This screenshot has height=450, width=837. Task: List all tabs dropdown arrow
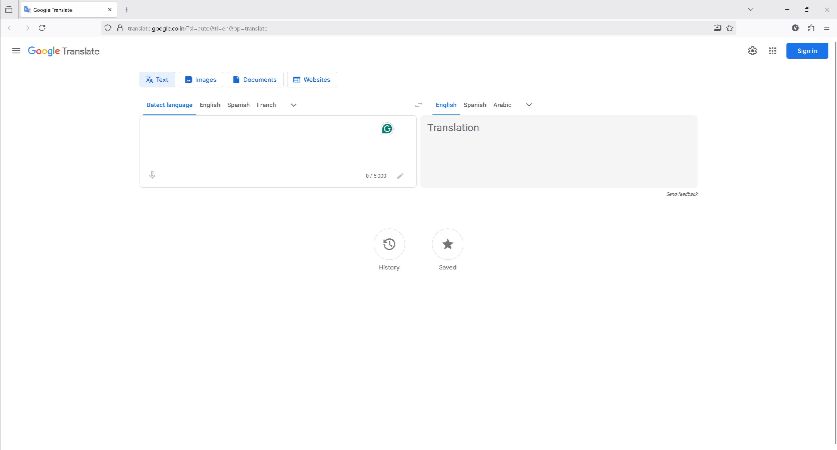751,10
